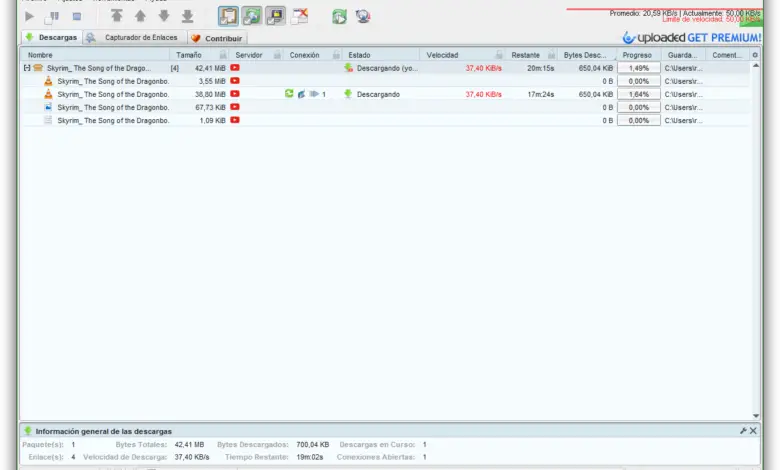Click the connection arrow icon beside 1
The height and width of the screenshot is (470, 780).
coord(314,94)
